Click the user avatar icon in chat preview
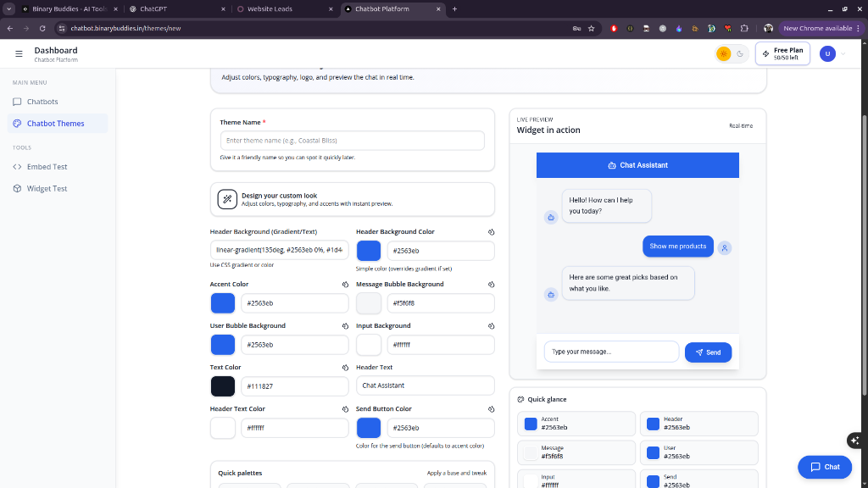The height and width of the screenshot is (488, 868). 725,247
